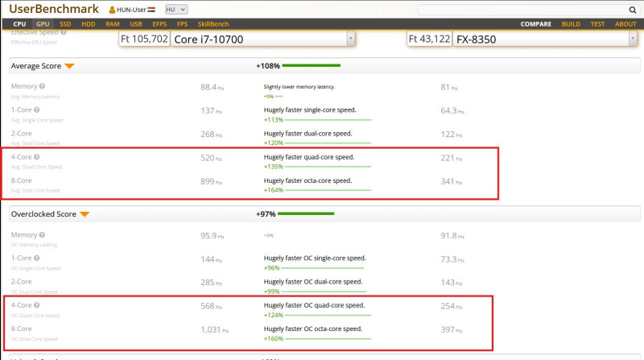Click the Average Score heading
The image size is (644, 360).
35,66
